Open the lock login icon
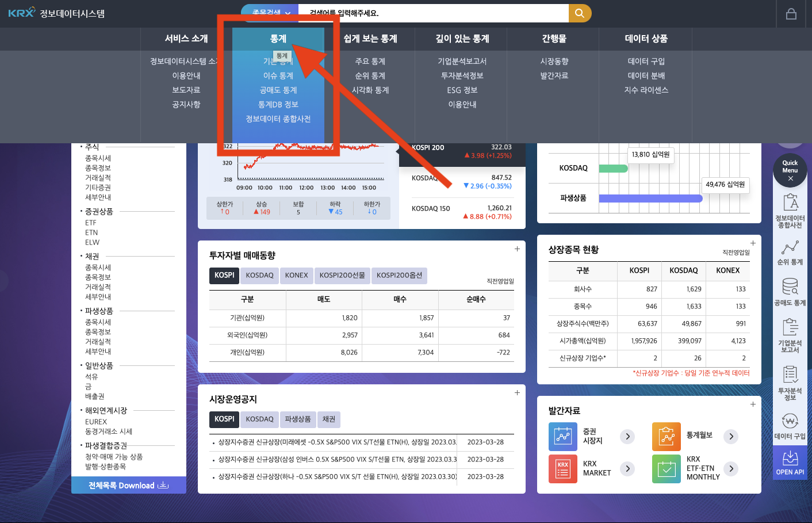Image resolution: width=812 pixels, height=523 pixels. coord(791,14)
